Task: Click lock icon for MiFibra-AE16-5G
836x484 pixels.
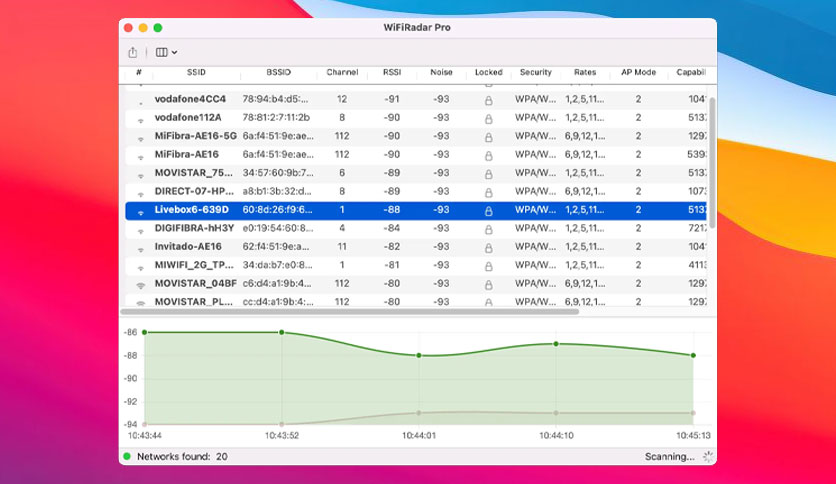Action: click(488, 137)
